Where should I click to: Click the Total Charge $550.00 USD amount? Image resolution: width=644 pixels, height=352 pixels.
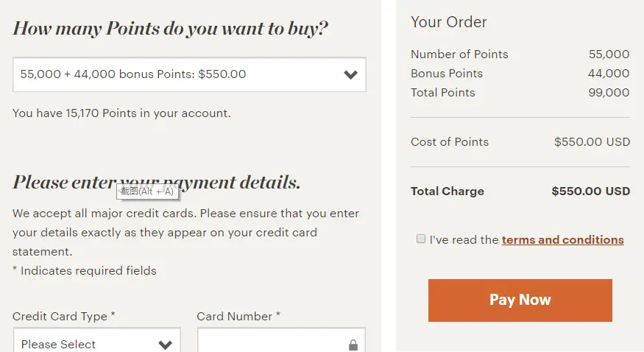[x=590, y=191]
